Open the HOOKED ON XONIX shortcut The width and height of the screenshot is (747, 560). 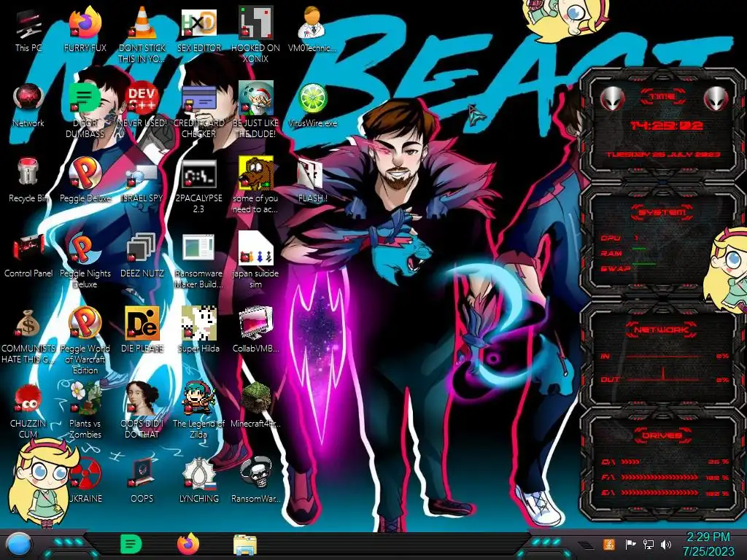255,34
